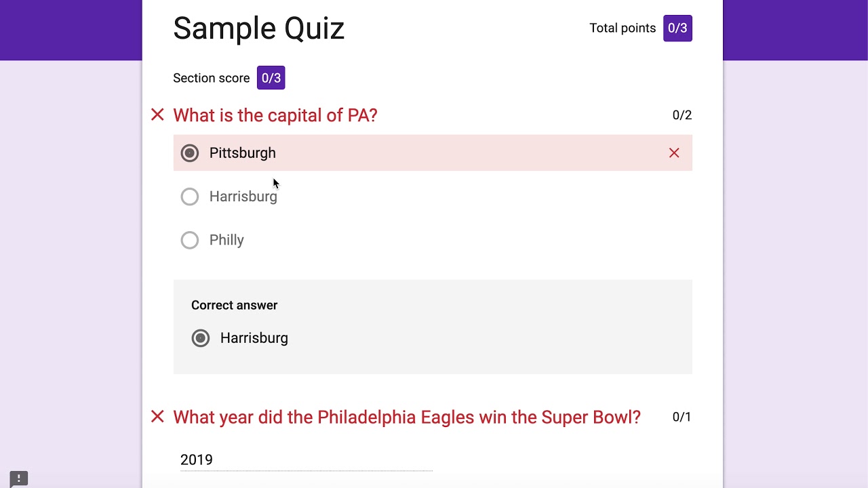Select the Philly radio button
868x488 pixels.
click(x=190, y=240)
